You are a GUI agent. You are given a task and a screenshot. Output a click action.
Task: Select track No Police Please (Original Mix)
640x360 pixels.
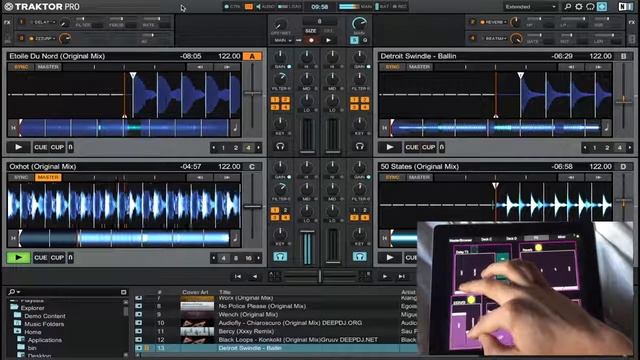click(262, 306)
